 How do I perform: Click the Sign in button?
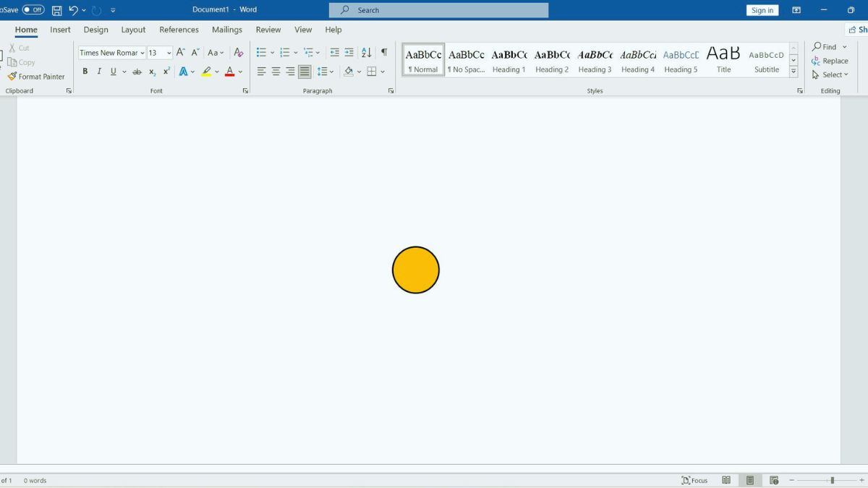pos(762,10)
